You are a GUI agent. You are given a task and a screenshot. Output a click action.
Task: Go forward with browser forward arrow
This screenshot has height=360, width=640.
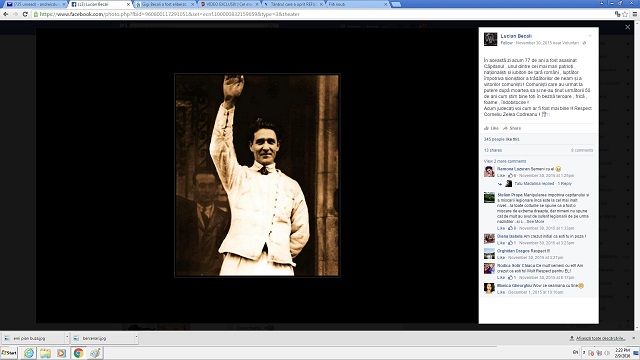click(x=16, y=14)
